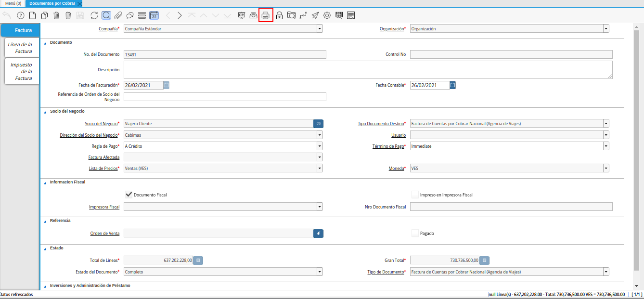Image resolution: width=644 pixels, height=299 pixels.
Task: Open the Workflow icon in the toolbar
Action: [x=303, y=15]
